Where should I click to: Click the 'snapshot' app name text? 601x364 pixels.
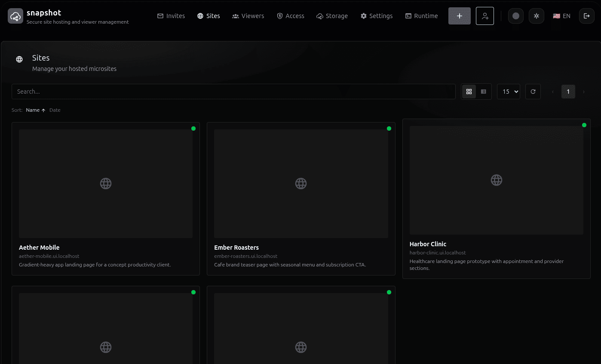44,13
